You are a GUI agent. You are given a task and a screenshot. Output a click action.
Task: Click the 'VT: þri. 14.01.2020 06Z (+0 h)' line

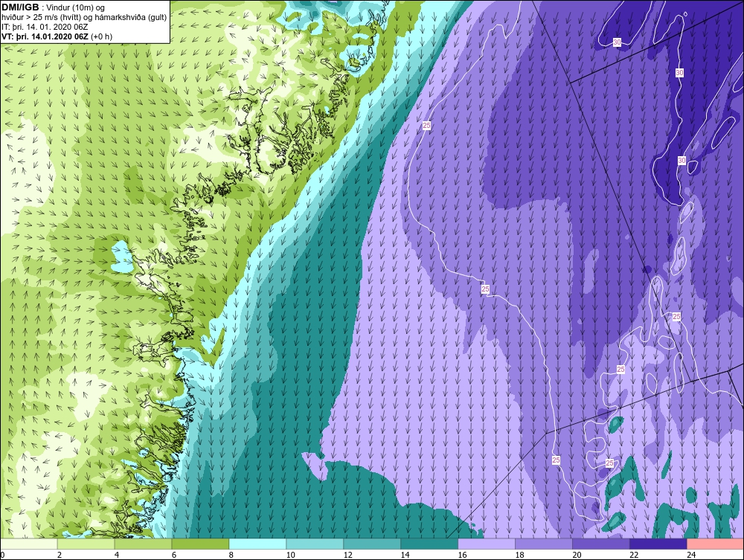point(57,36)
